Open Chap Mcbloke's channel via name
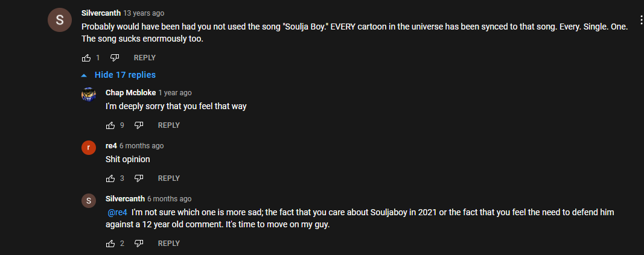Image resolution: width=644 pixels, height=255 pixels. (130, 93)
